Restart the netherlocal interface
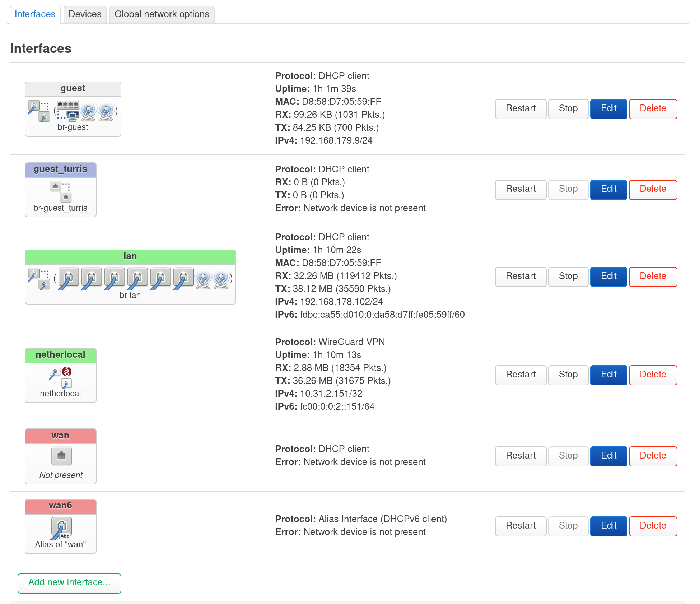This screenshot has height=604, width=700. pyautogui.click(x=521, y=375)
